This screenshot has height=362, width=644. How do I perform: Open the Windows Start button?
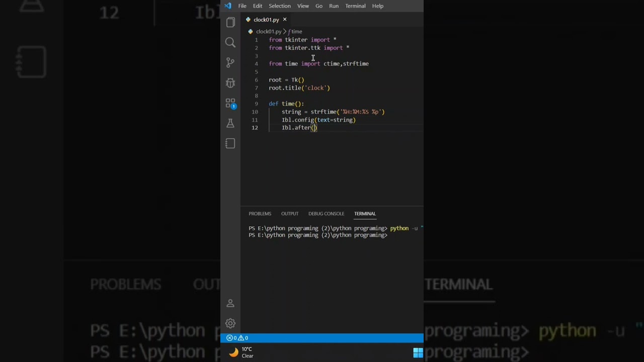(x=418, y=352)
